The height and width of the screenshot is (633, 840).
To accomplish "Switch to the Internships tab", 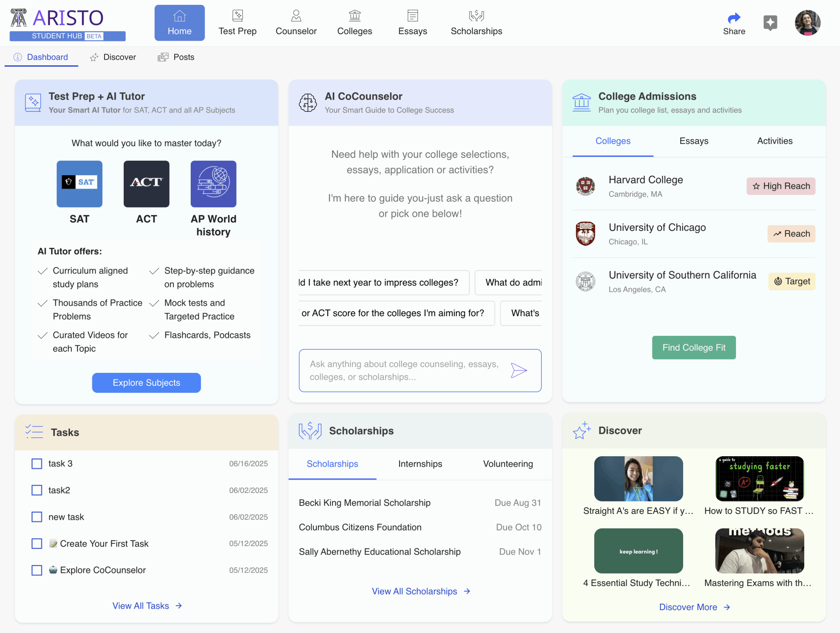I will tap(420, 464).
